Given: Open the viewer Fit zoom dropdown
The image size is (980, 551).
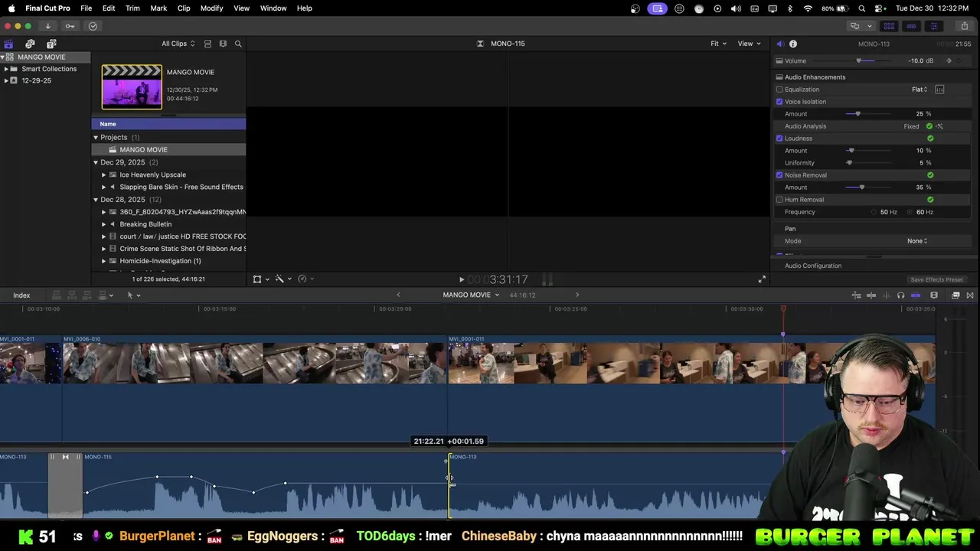Looking at the screenshot, I should [718, 44].
